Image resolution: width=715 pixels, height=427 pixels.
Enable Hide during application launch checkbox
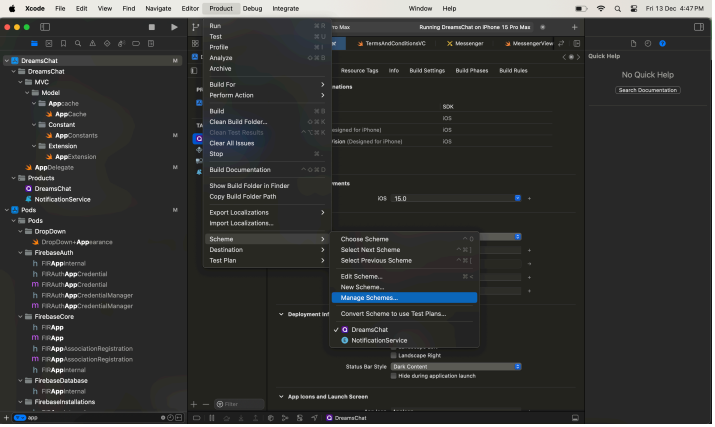click(394, 375)
